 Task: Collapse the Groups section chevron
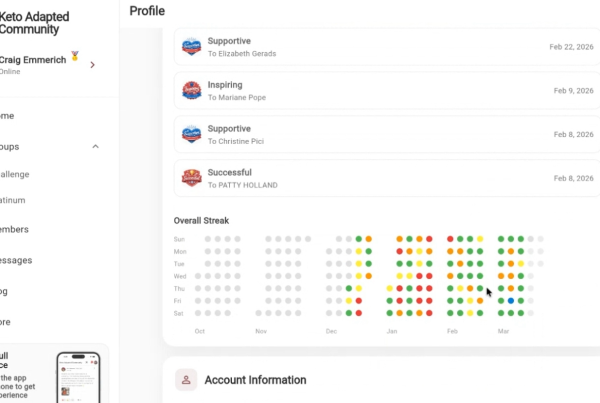tap(95, 147)
